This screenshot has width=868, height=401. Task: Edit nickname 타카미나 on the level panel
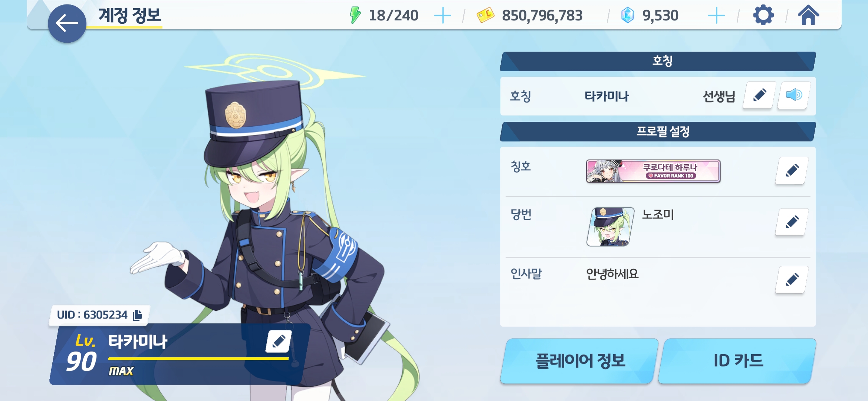point(278,341)
